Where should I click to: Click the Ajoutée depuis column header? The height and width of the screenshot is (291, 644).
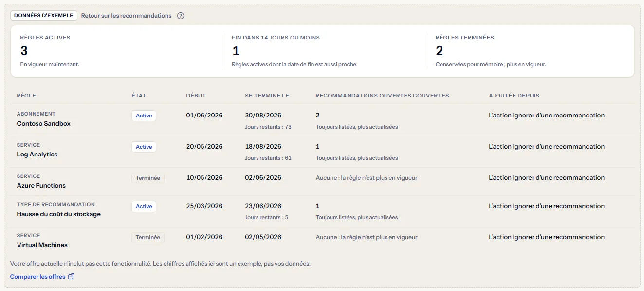514,96
